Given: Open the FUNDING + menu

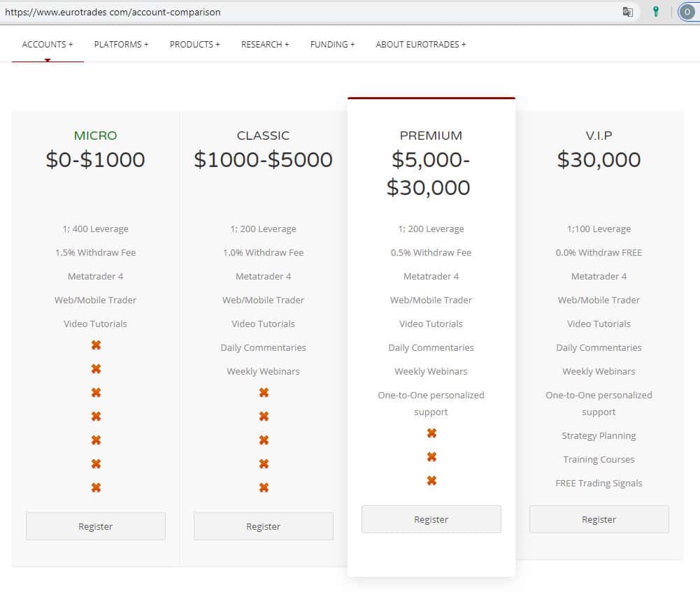Looking at the screenshot, I should pyautogui.click(x=332, y=44).
